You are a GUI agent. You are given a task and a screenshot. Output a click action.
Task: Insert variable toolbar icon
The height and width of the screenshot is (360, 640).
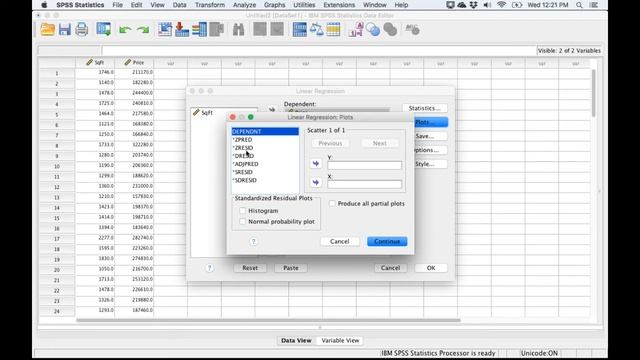click(277, 29)
